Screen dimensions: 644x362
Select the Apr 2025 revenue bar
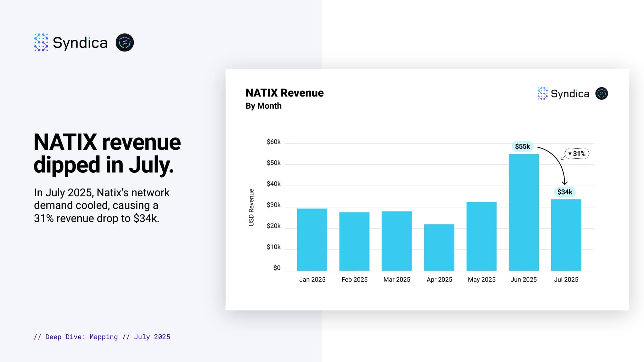coord(439,247)
